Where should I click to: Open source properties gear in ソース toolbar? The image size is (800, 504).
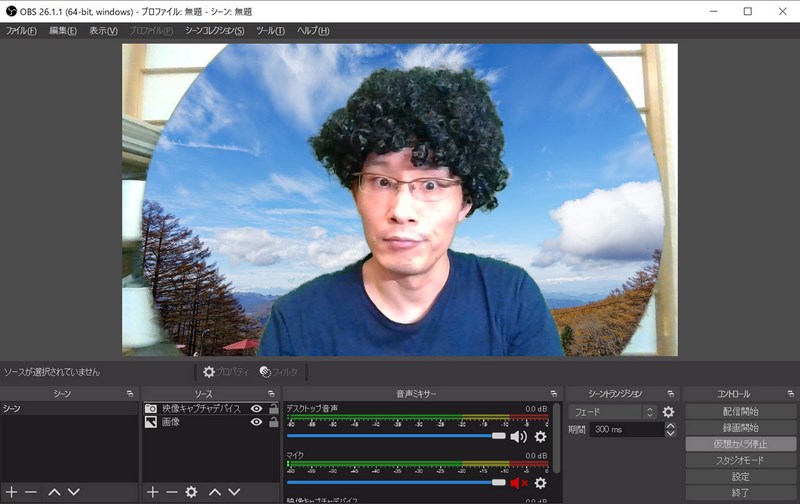click(x=191, y=492)
